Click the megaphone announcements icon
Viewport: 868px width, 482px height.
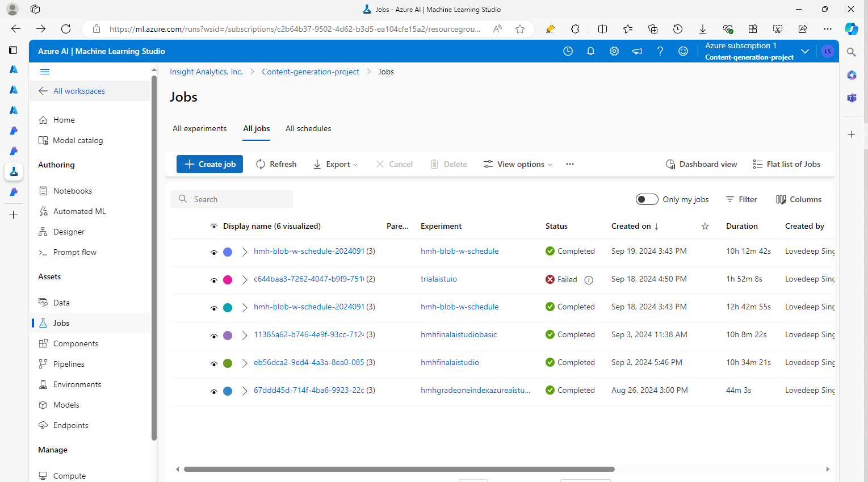point(637,51)
